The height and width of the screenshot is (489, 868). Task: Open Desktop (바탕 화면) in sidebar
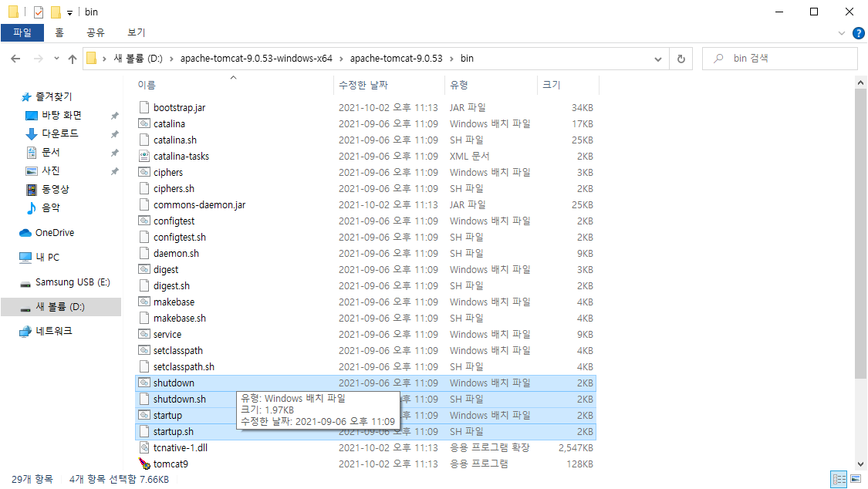tap(62, 115)
